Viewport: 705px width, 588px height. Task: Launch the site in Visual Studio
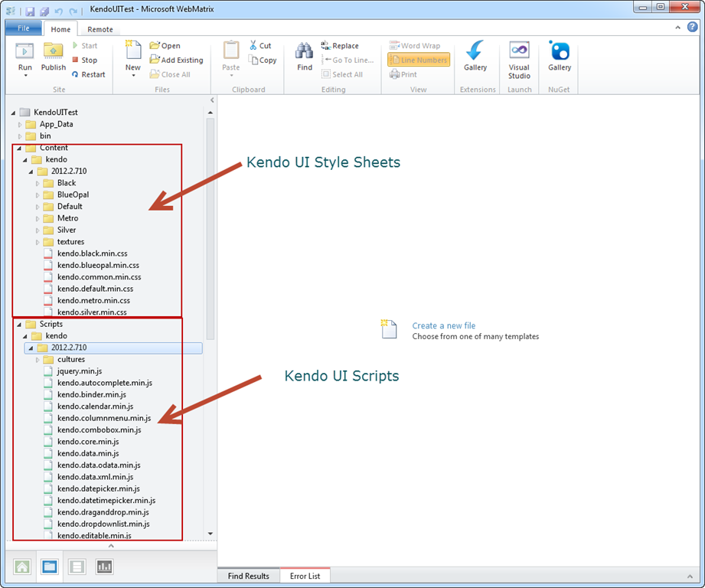(519, 52)
